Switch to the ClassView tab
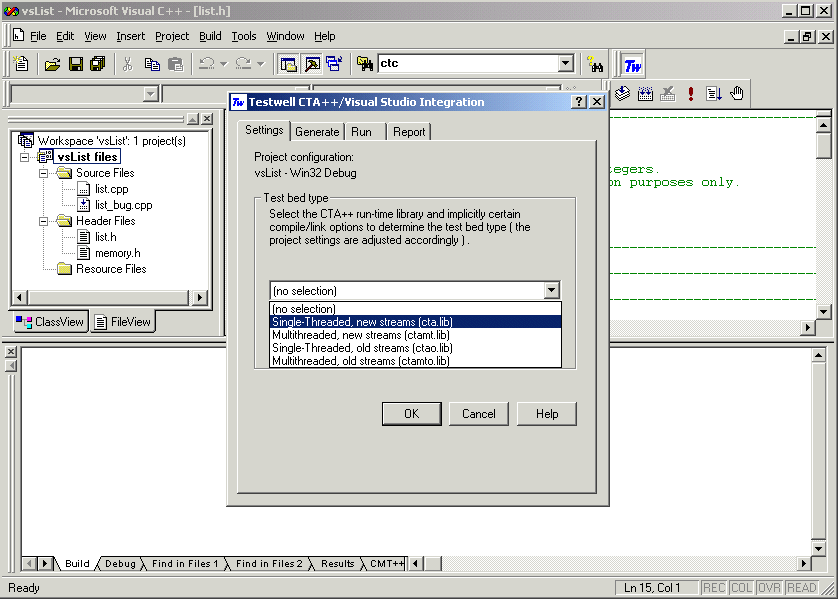This screenshot has width=838, height=599. [50, 322]
